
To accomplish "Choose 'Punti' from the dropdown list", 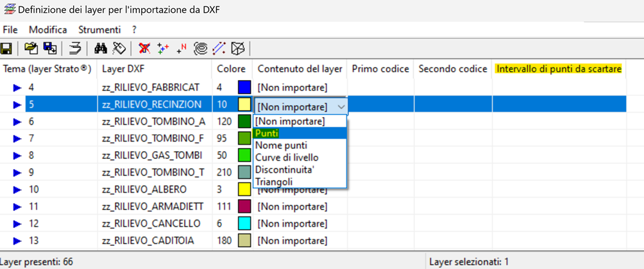I will (x=267, y=133).
